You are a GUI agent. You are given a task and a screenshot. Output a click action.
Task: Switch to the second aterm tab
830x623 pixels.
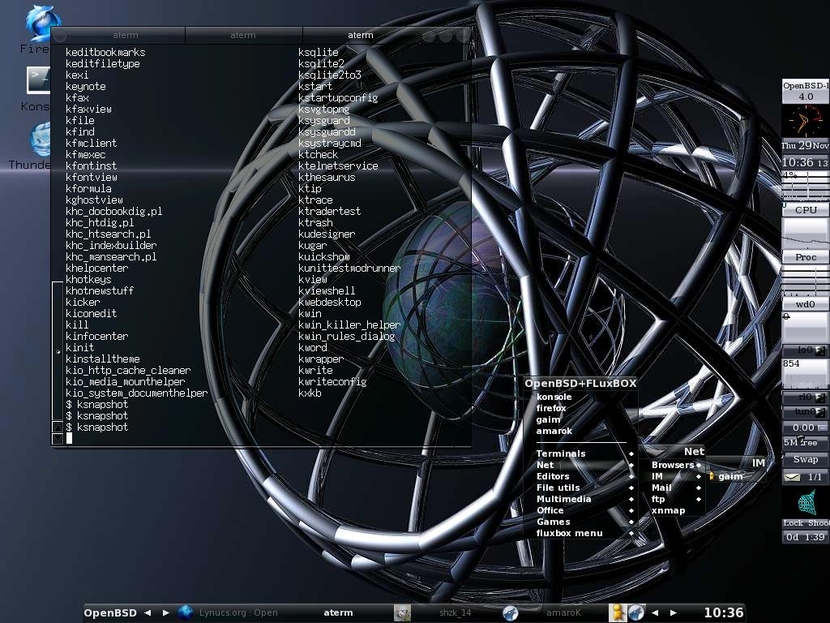point(243,35)
